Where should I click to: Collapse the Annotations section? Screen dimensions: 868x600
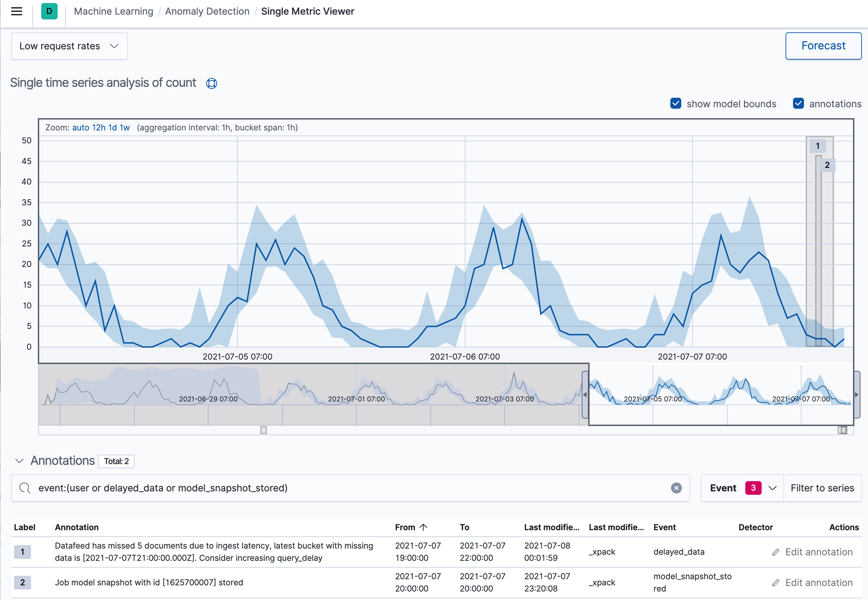point(19,461)
